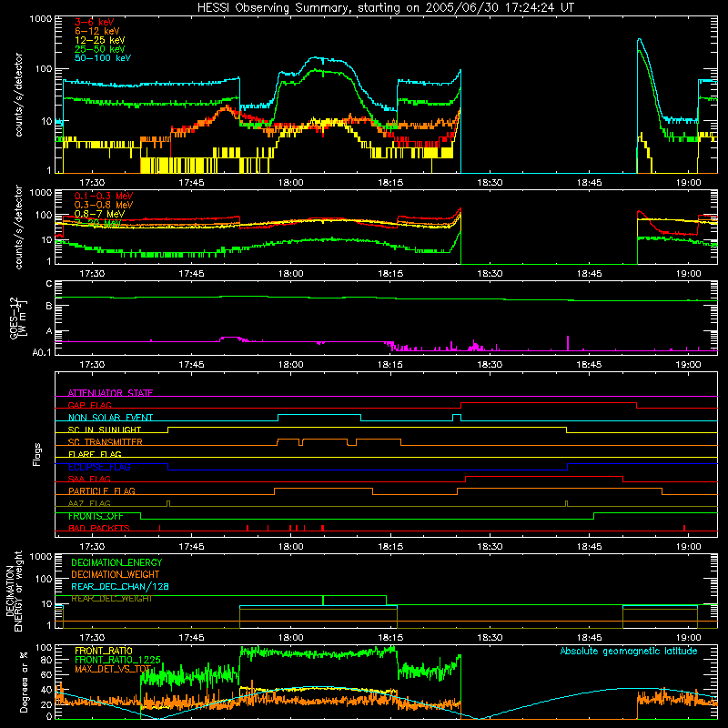Select the PARTICLE_FLAG label
The image size is (728, 728).
click(x=102, y=491)
